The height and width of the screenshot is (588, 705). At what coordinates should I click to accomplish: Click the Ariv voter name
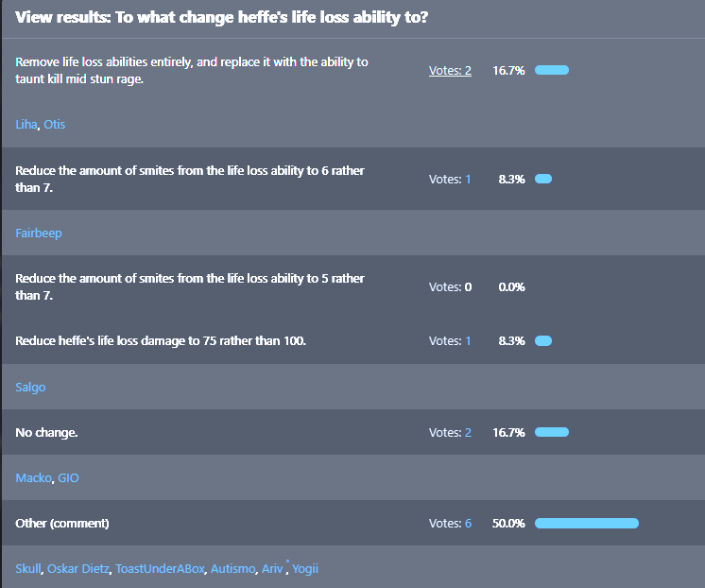[272, 569]
